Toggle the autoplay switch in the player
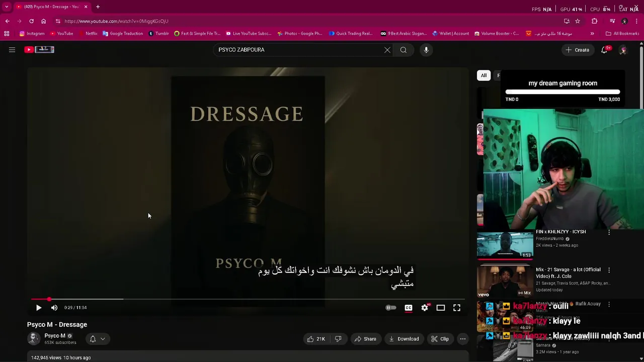The width and height of the screenshot is (644, 362). pos(391,308)
